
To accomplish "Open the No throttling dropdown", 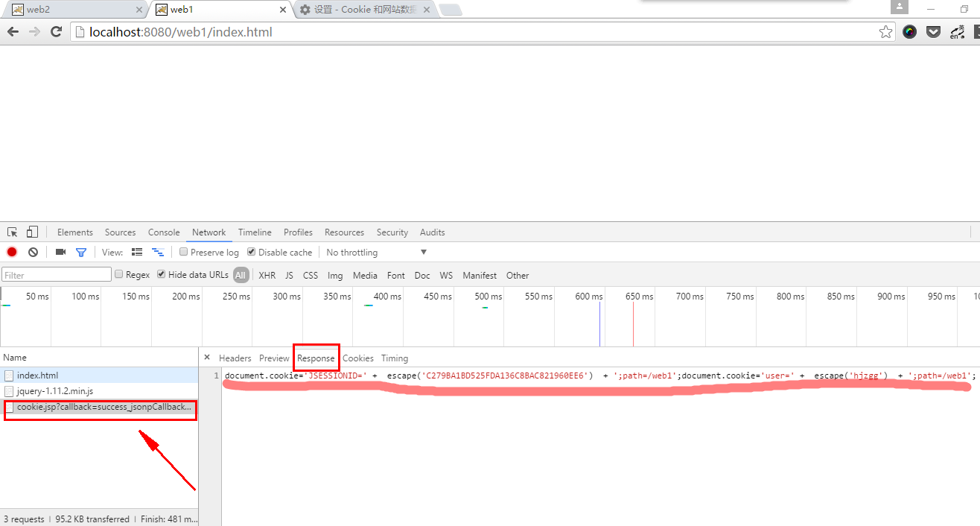I will 376,253.
